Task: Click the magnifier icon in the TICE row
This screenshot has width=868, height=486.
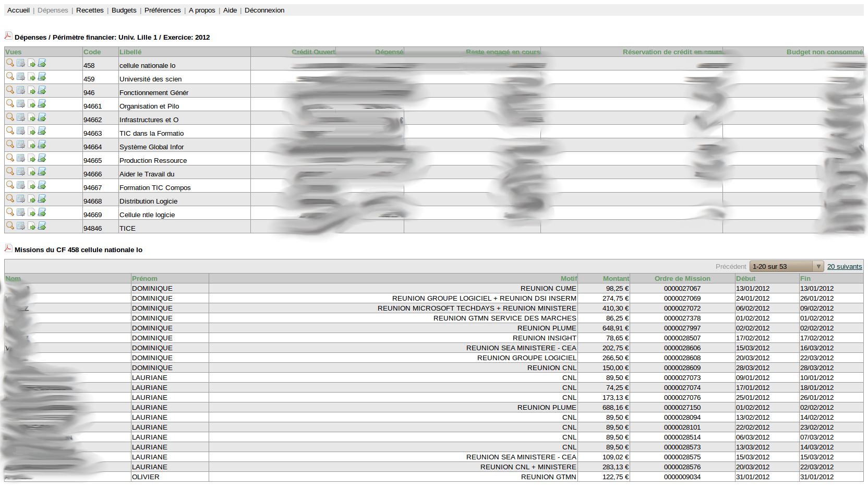Action: 10,226
